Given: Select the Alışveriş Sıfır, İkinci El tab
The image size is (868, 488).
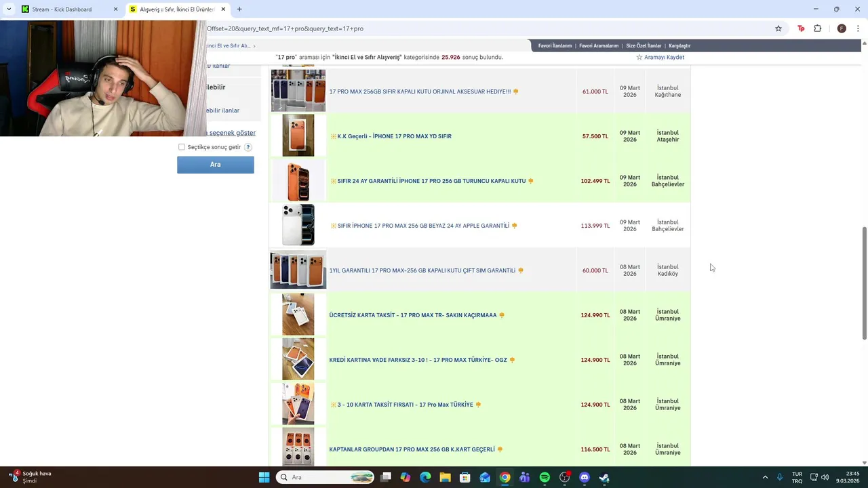Looking at the screenshot, I should pos(178,9).
